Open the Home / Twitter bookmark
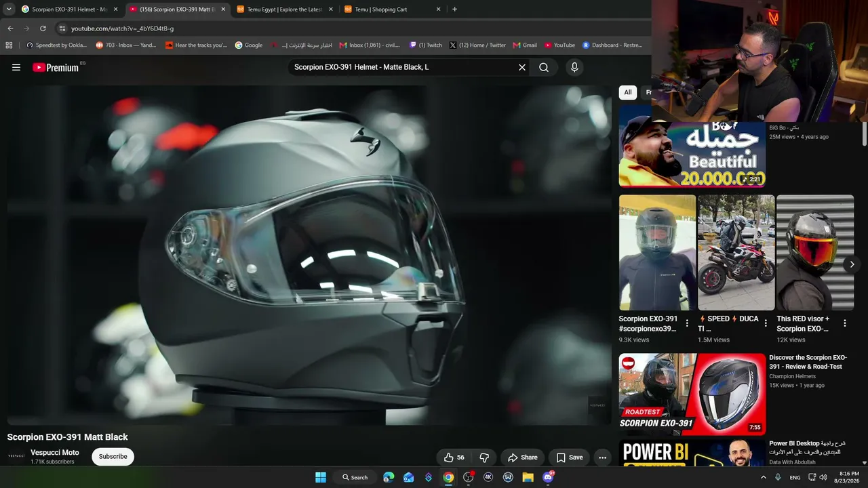This screenshot has height=488, width=868. tap(477, 45)
